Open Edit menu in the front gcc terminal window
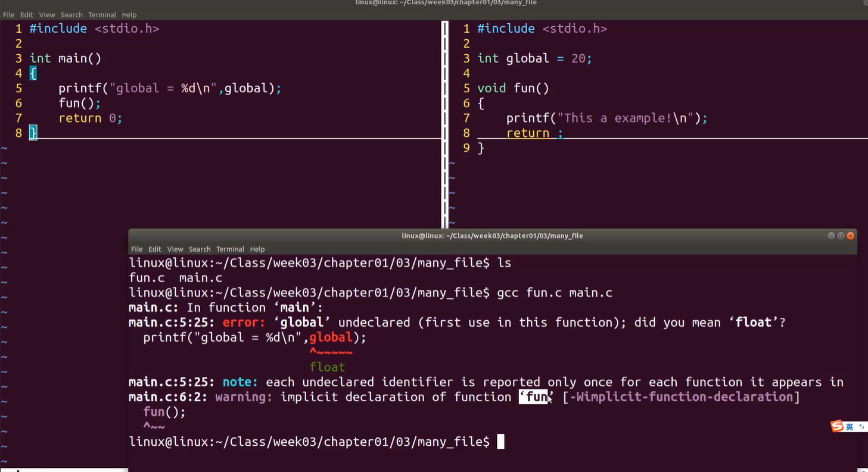The width and height of the screenshot is (868, 472). click(155, 249)
